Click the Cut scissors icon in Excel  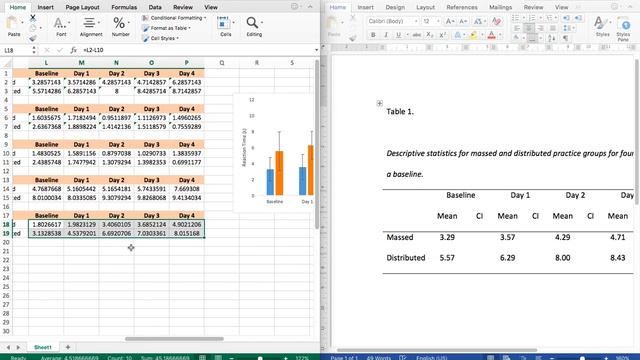[x=33, y=18]
